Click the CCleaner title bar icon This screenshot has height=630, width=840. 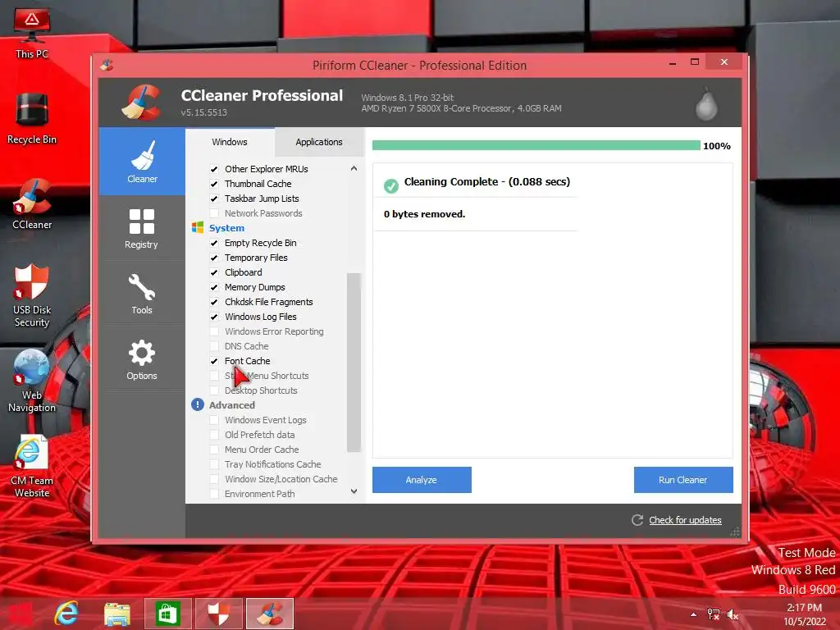(x=107, y=66)
